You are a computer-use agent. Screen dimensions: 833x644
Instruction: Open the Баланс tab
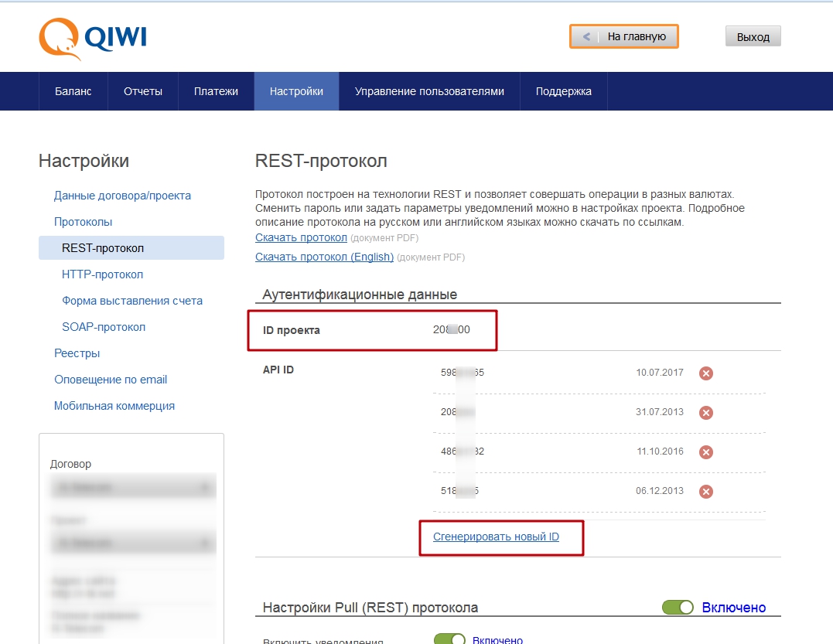(73, 91)
